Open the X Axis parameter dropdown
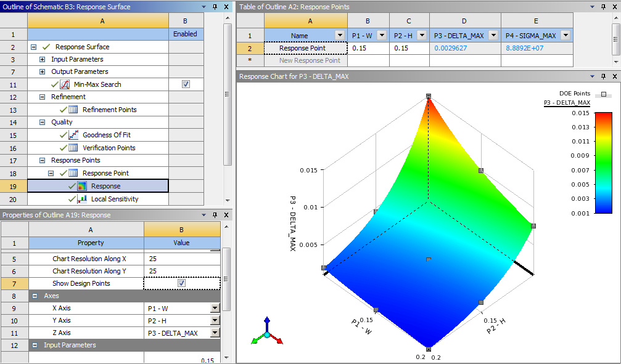The image size is (621, 364). coord(215,308)
